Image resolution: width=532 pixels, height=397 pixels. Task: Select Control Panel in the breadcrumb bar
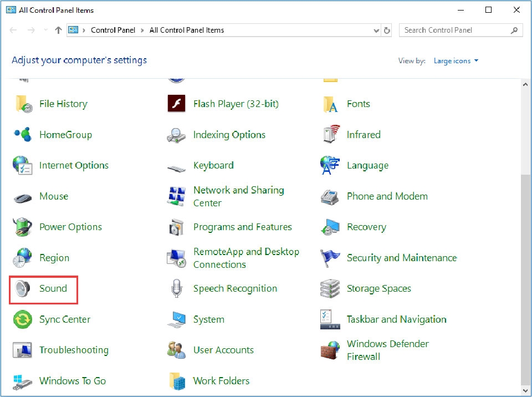coord(113,30)
